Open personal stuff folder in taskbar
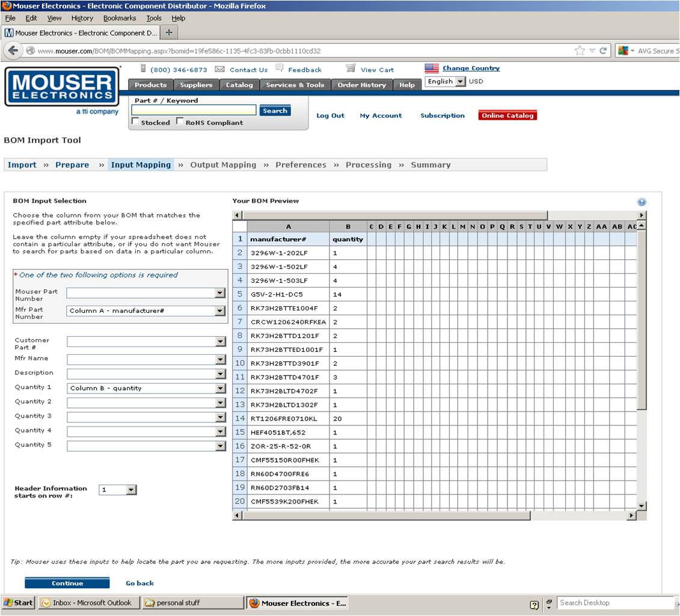 point(192,603)
